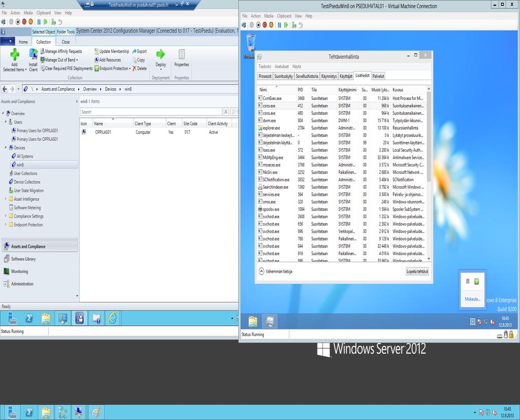Click Revert icon in Task Manager VM window toolbar
The height and width of the screenshot is (420, 520).
(301, 25)
